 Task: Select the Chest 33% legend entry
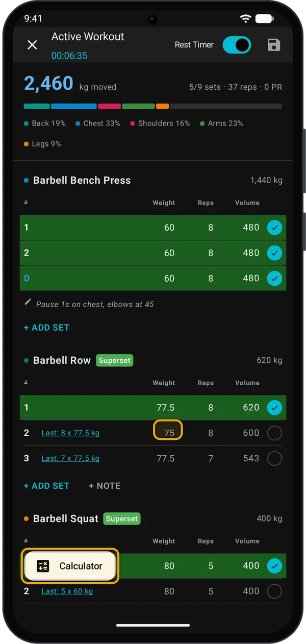(x=98, y=123)
